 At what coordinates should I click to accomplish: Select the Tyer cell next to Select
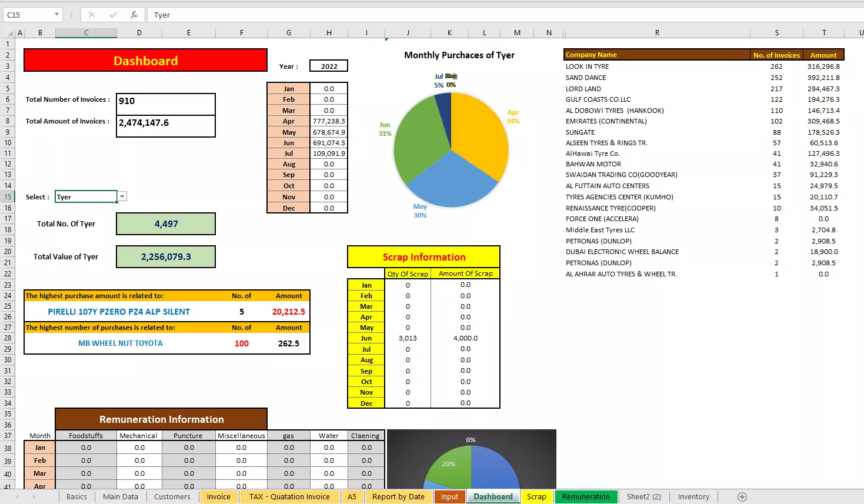click(x=86, y=196)
